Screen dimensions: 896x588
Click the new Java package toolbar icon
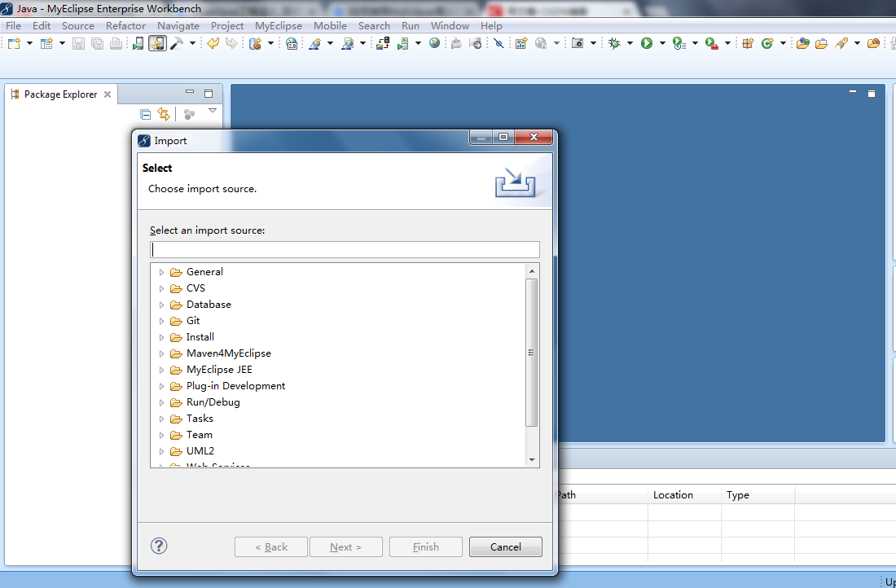[x=748, y=43]
